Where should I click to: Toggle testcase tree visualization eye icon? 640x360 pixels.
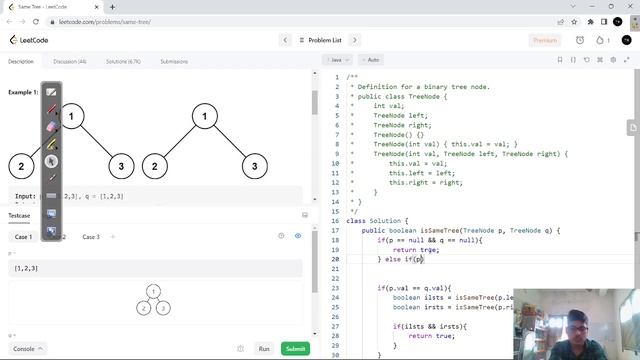pyautogui.click(x=298, y=236)
